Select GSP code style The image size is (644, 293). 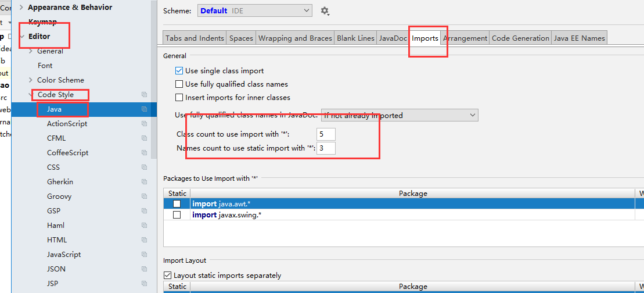54,211
